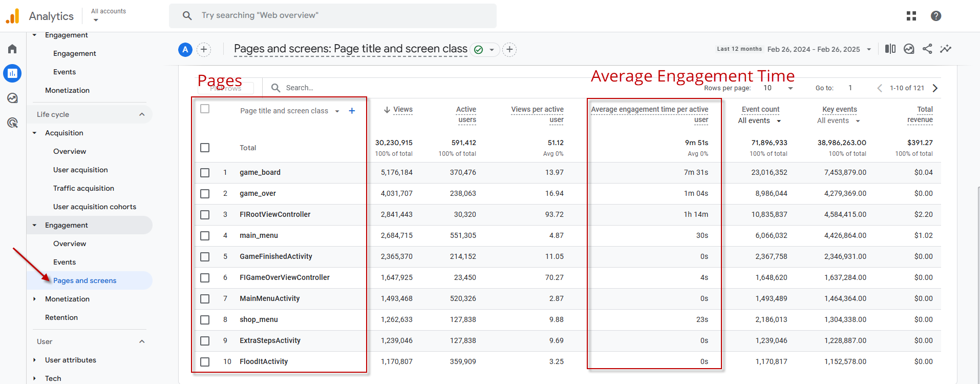Tick the checkbox for the game_board row
This screenshot has width=980, height=384.
coord(205,173)
